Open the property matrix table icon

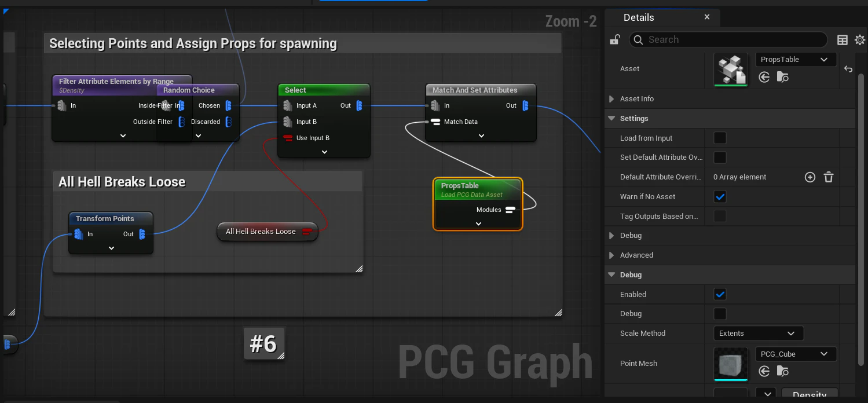[x=843, y=40]
